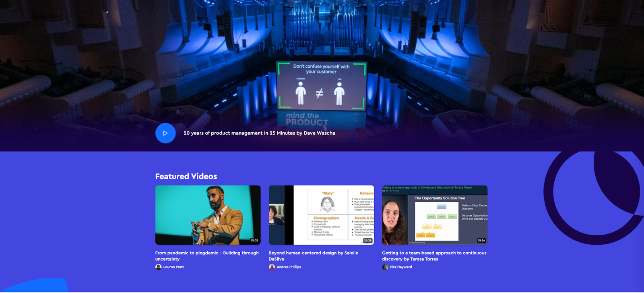Open the Louron Pratt author name link

pos(173,267)
